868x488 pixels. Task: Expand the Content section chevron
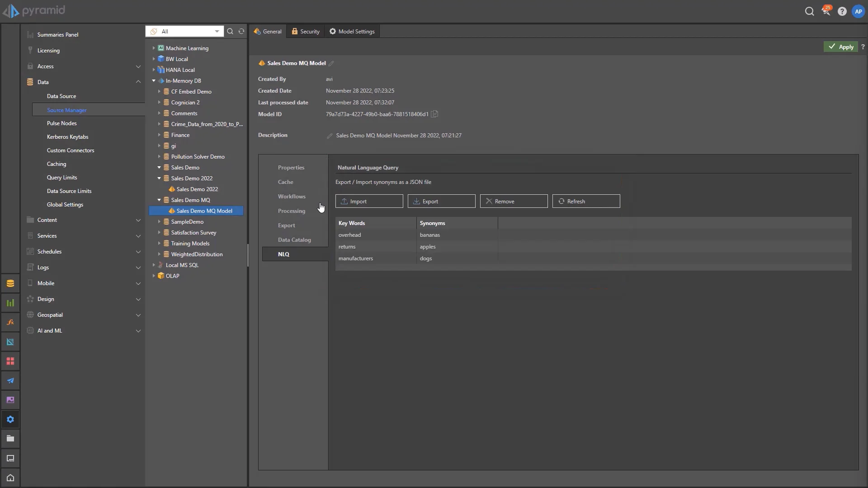tap(138, 220)
